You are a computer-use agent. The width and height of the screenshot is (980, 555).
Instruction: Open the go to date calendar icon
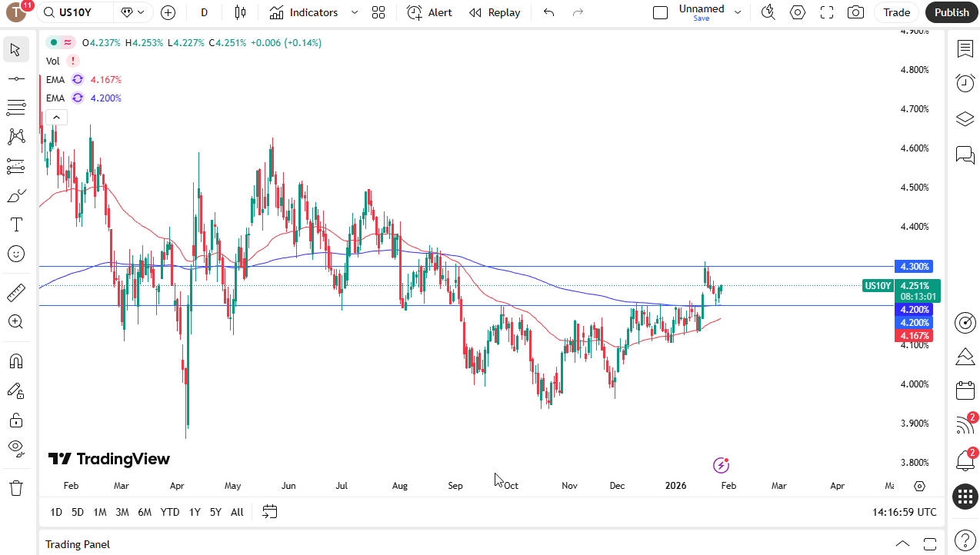click(270, 511)
